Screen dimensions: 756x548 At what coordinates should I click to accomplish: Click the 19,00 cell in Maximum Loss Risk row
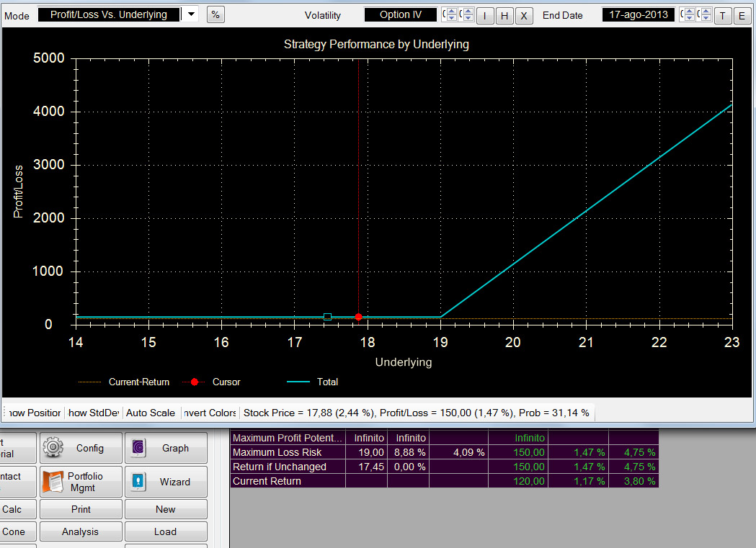(x=366, y=452)
